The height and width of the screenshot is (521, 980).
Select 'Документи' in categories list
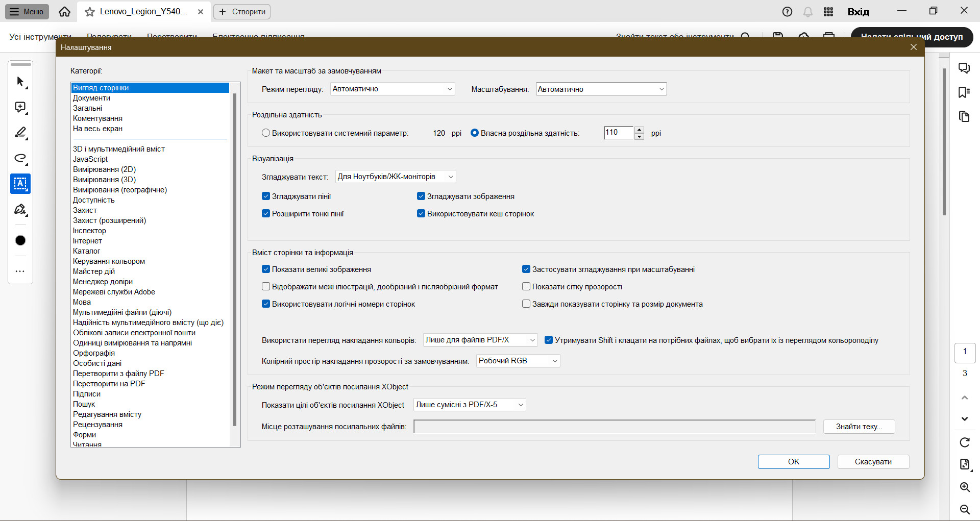[92, 98]
